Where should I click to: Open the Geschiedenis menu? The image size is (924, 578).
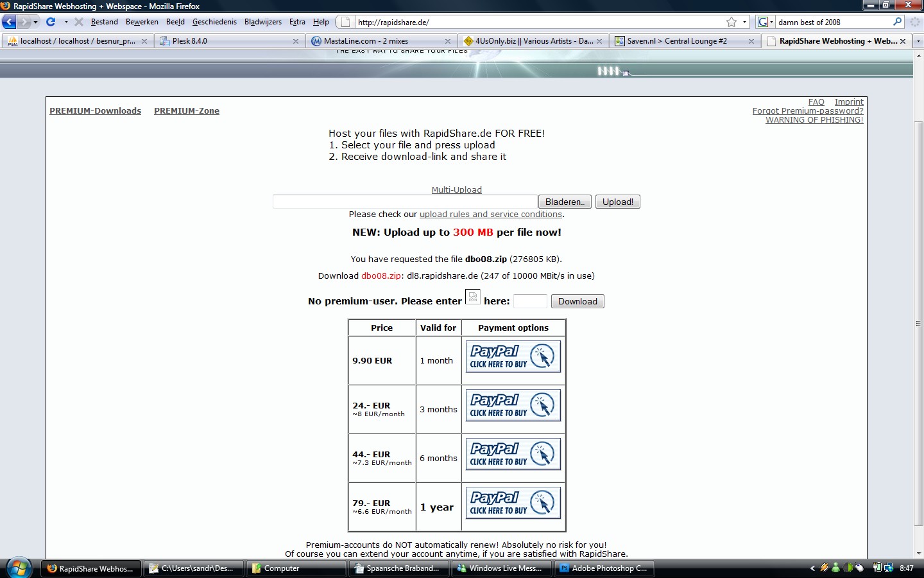pyautogui.click(x=214, y=22)
